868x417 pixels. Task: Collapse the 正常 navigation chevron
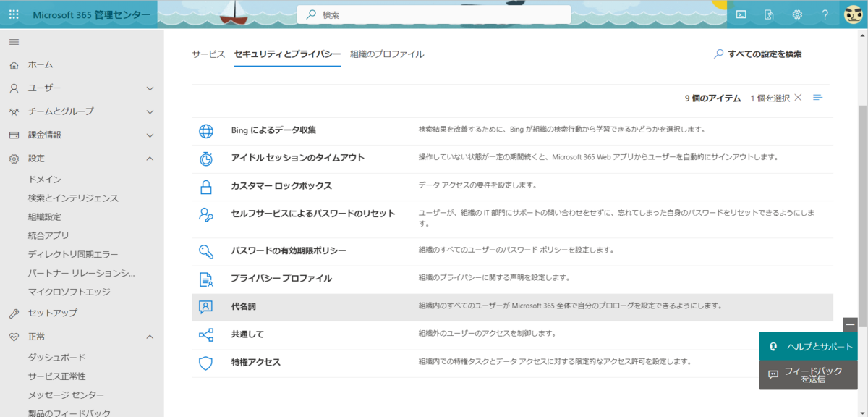pos(150,337)
